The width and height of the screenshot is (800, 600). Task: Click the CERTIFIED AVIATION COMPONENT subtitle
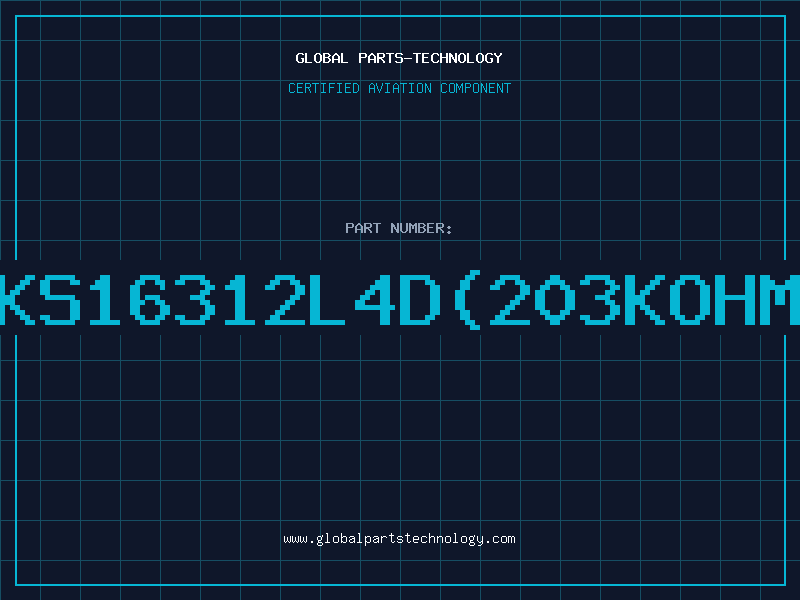[x=399, y=88]
